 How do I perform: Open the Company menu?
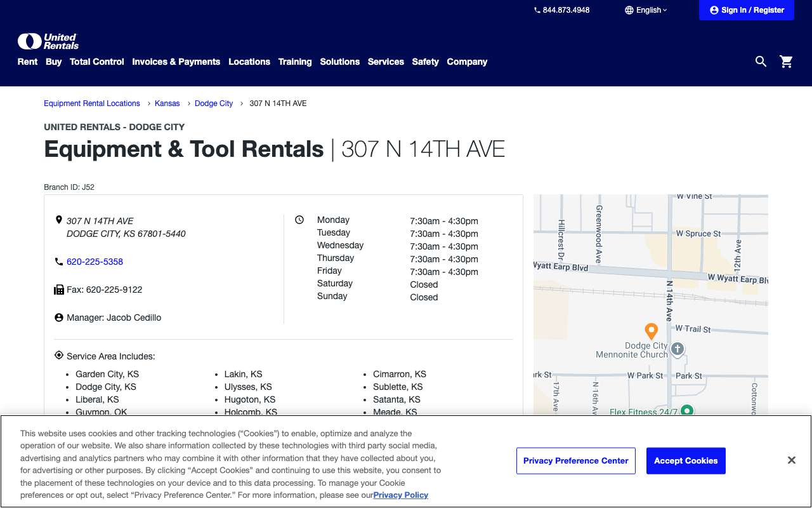point(467,62)
